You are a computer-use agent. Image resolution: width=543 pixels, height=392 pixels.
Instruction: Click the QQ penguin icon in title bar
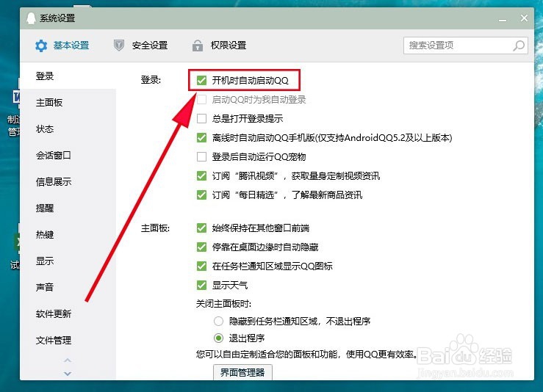31,18
